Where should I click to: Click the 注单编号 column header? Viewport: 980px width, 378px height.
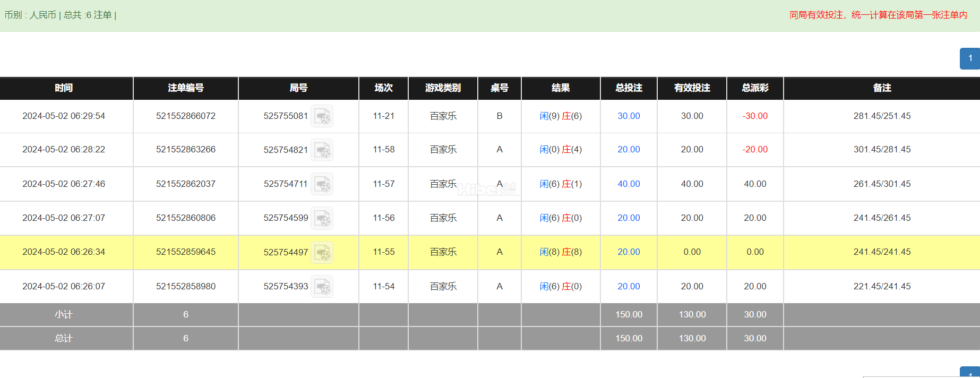pos(186,88)
